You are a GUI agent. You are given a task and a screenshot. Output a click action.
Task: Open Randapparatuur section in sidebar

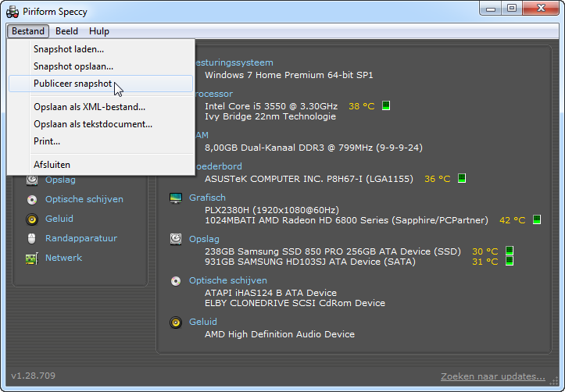(81, 238)
